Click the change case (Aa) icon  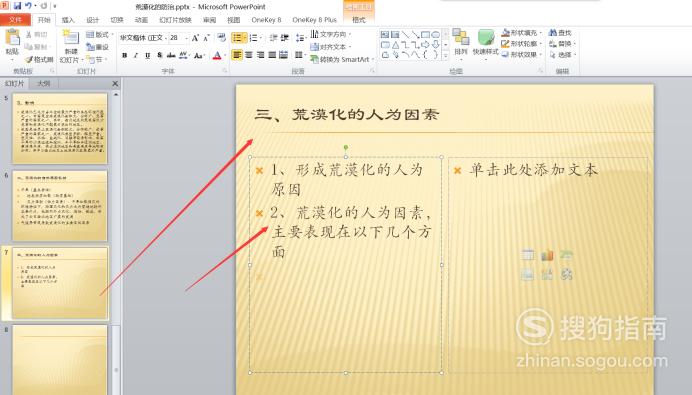pos(199,55)
